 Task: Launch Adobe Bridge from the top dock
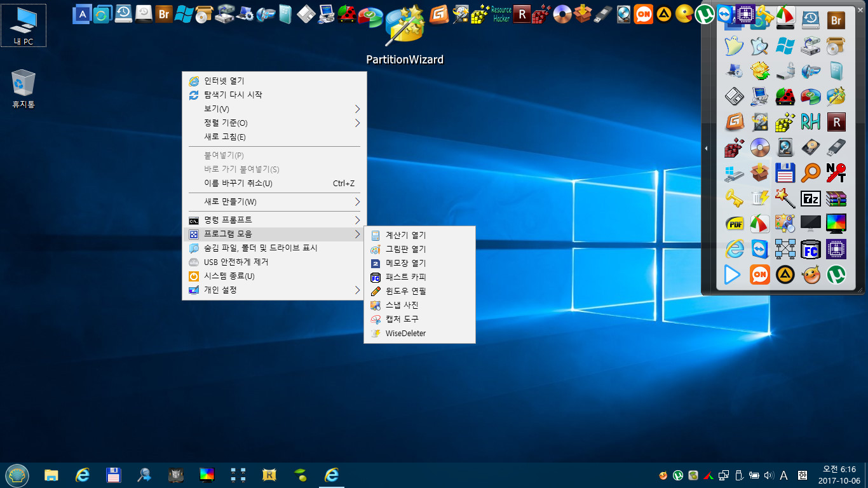[164, 13]
